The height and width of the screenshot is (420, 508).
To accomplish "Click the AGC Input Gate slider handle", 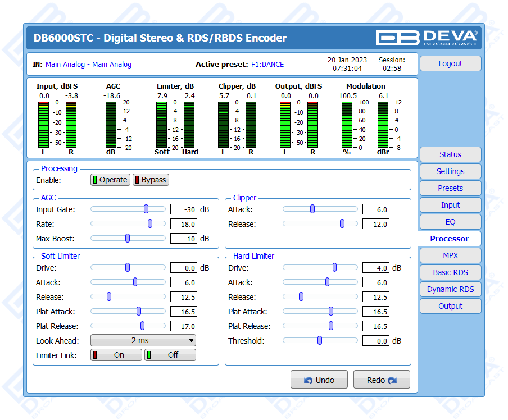I will (146, 209).
